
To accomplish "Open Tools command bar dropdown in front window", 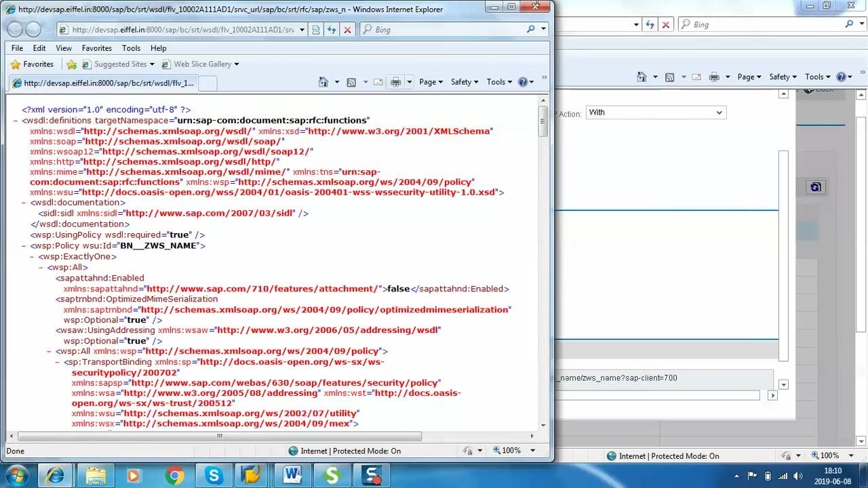I will (499, 82).
